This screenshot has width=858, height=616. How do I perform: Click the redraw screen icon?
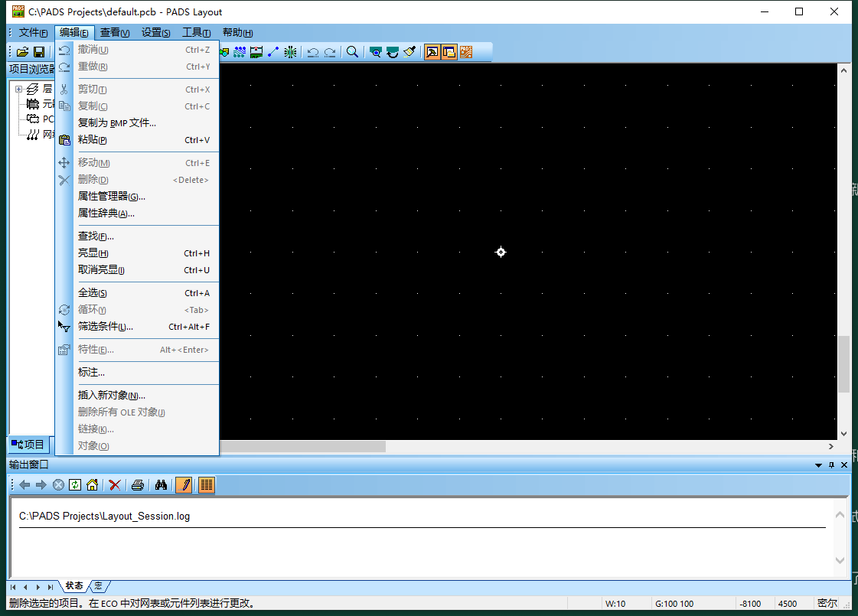click(393, 52)
